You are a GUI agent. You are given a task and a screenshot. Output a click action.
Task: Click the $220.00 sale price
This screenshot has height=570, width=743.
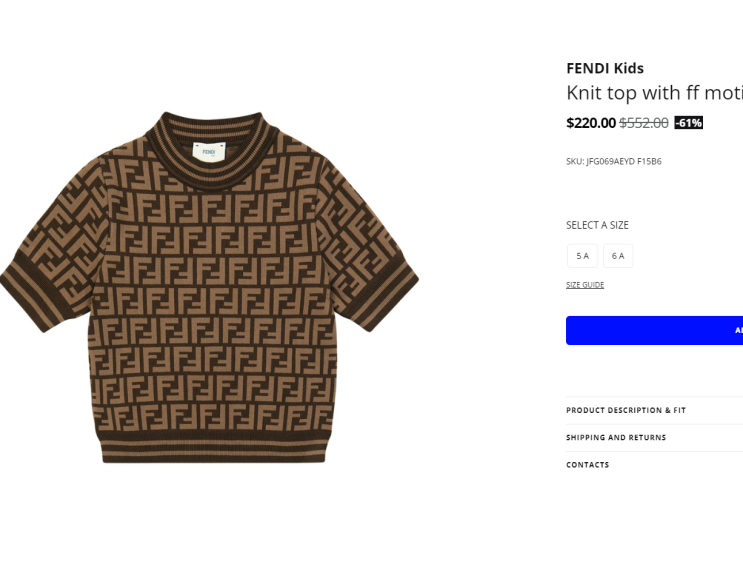[x=590, y=123]
